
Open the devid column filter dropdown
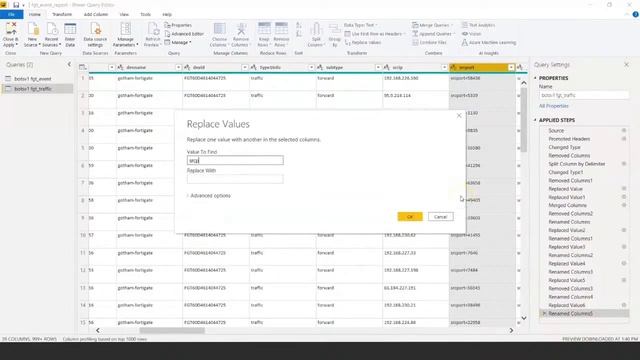244,67
